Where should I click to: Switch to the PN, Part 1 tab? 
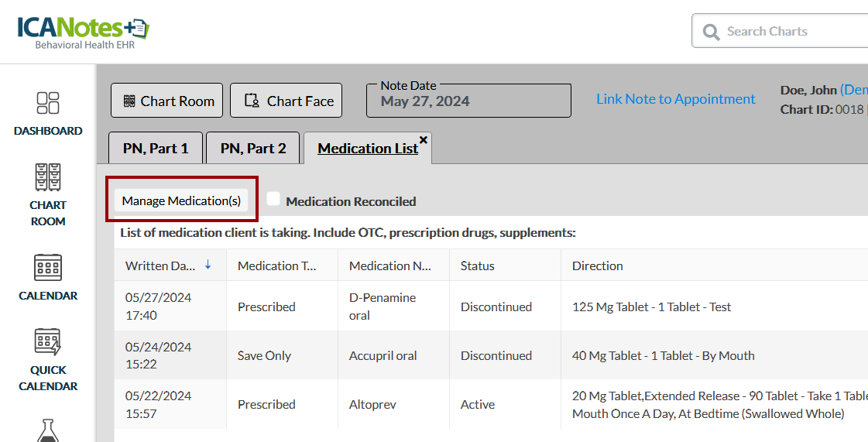tap(156, 149)
